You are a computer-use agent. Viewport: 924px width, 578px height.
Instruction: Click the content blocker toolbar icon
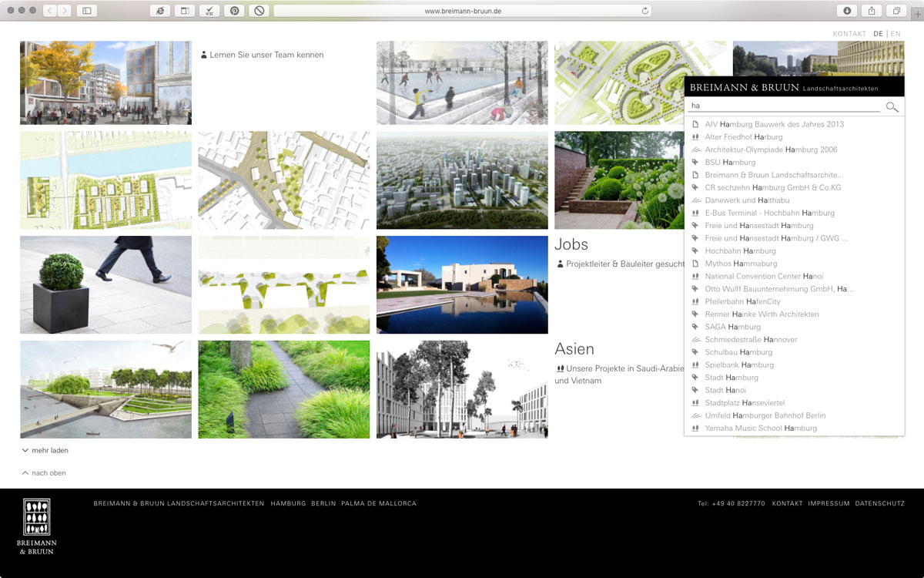click(x=259, y=11)
